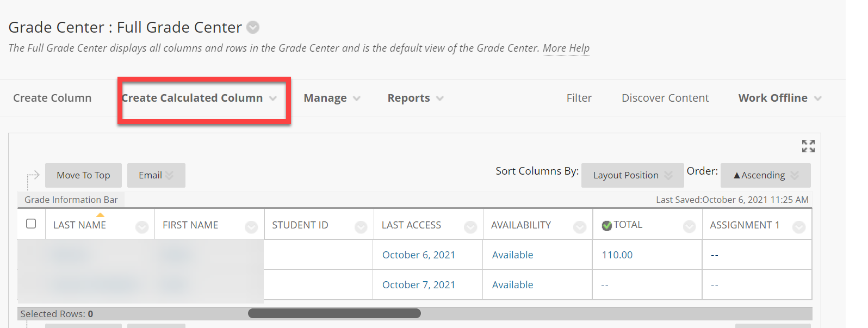Tick the select-all rows checkbox

[x=31, y=224]
